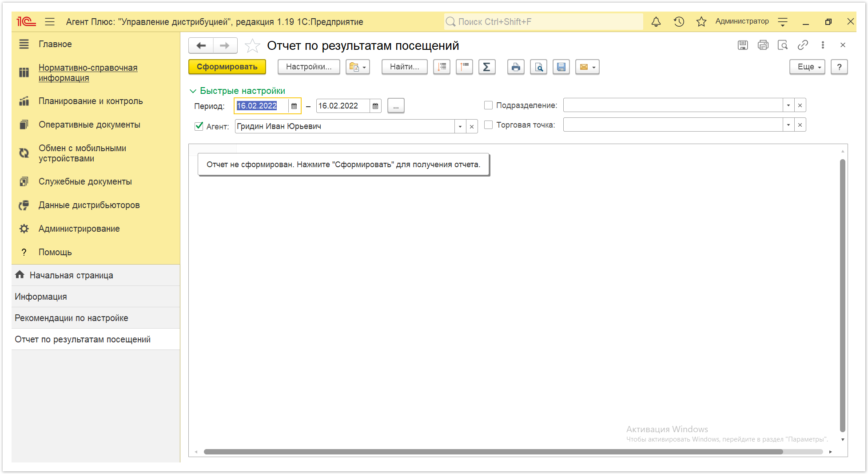Viewport: 868px width, 474px height.
Task: Close the report tab with X
Action: [843, 45]
